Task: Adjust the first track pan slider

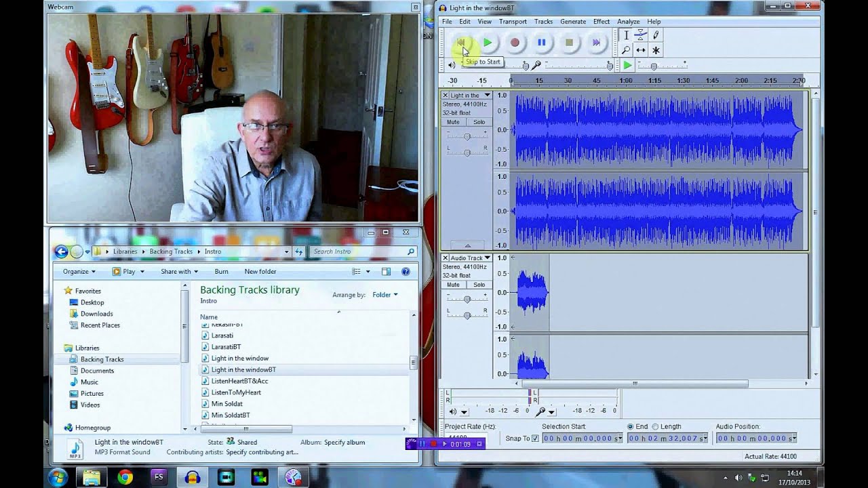Action: pyautogui.click(x=467, y=152)
